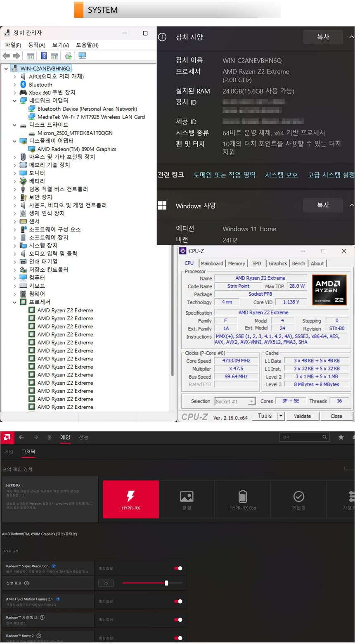355x644 pixels.
Task: Switch to the Memory tab in CPU-Z
Action: tap(236, 263)
